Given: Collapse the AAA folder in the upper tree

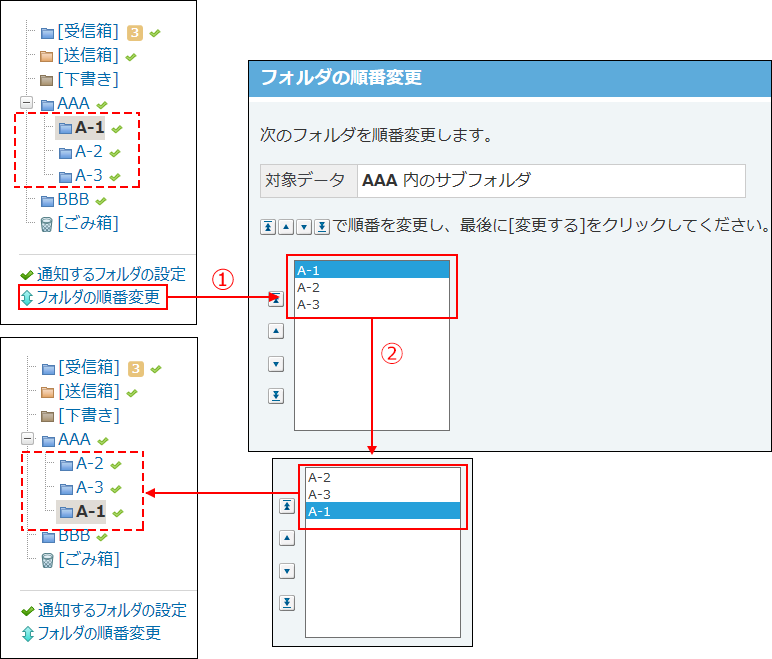Looking at the screenshot, I should (x=27, y=102).
